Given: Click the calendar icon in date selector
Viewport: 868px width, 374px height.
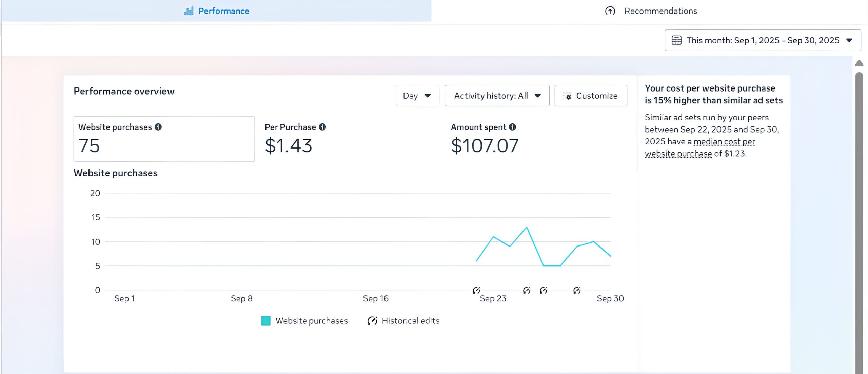Looking at the screenshot, I should pos(676,40).
